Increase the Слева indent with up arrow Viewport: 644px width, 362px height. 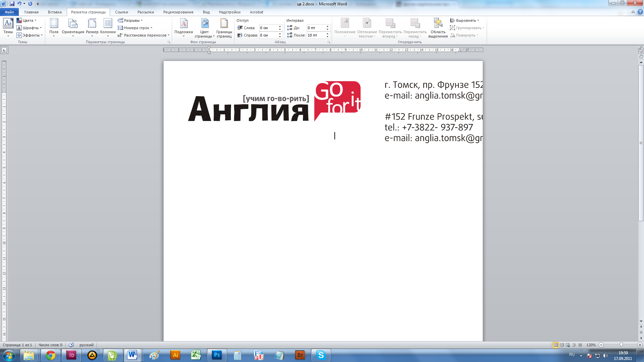pos(280,26)
